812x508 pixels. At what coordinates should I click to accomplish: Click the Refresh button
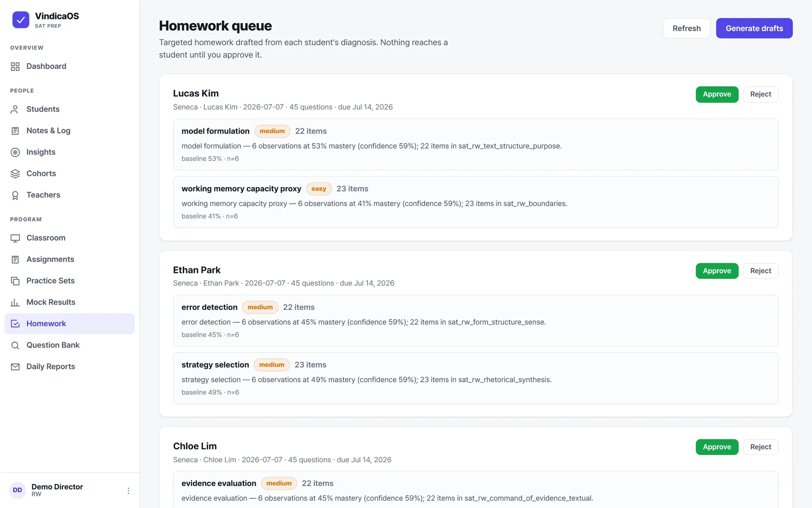pyautogui.click(x=687, y=28)
